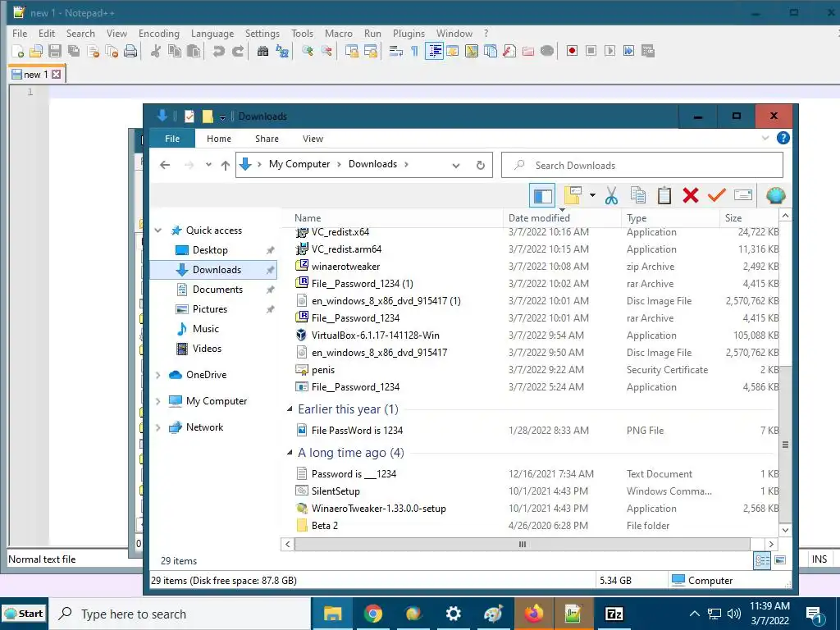840x630 pixels.
Task: Collapse the Earlier this year group
Action: 290,409
